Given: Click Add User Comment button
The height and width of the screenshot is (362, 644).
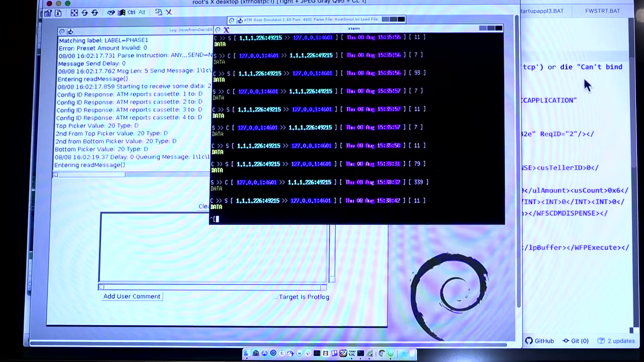Looking at the screenshot, I should (132, 297).
